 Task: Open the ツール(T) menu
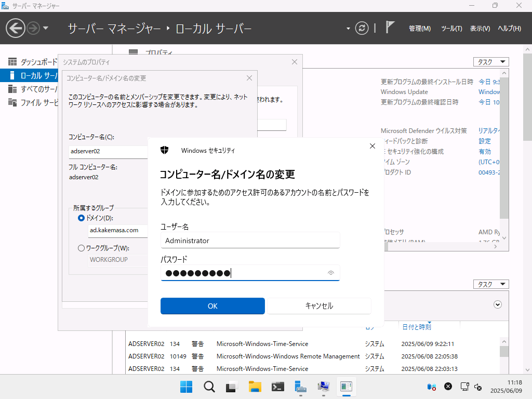point(451,29)
